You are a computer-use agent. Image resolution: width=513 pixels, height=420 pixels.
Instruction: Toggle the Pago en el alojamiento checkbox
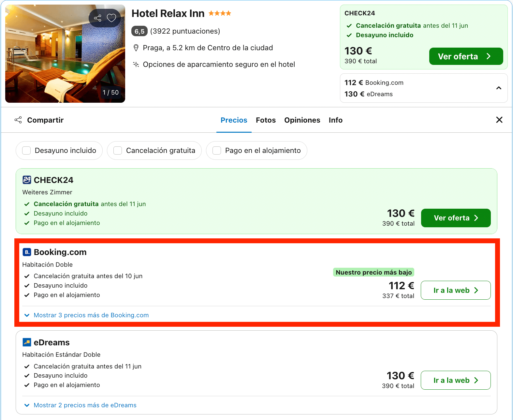coord(217,150)
